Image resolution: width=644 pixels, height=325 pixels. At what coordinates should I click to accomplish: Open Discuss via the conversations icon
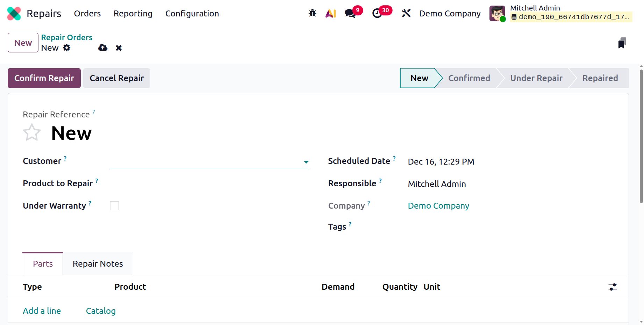tap(350, 13)
